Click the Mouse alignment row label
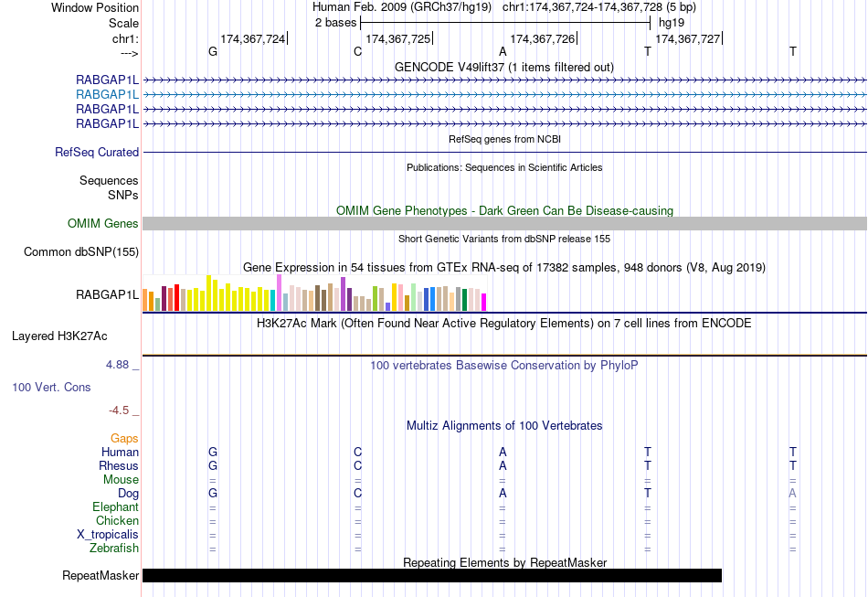Image resolution: width=868 pixels, height=597 pixels. coord(122,480)
